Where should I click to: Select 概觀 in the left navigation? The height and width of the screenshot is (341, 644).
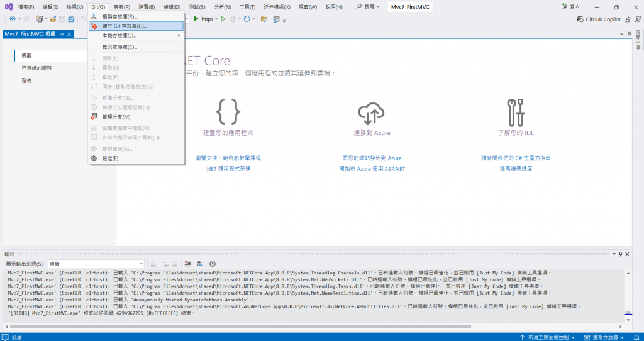(x=51, y=55)
